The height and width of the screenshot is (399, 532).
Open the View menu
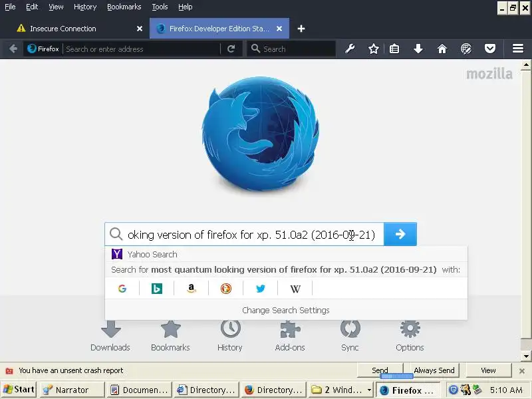coord(56,7)
